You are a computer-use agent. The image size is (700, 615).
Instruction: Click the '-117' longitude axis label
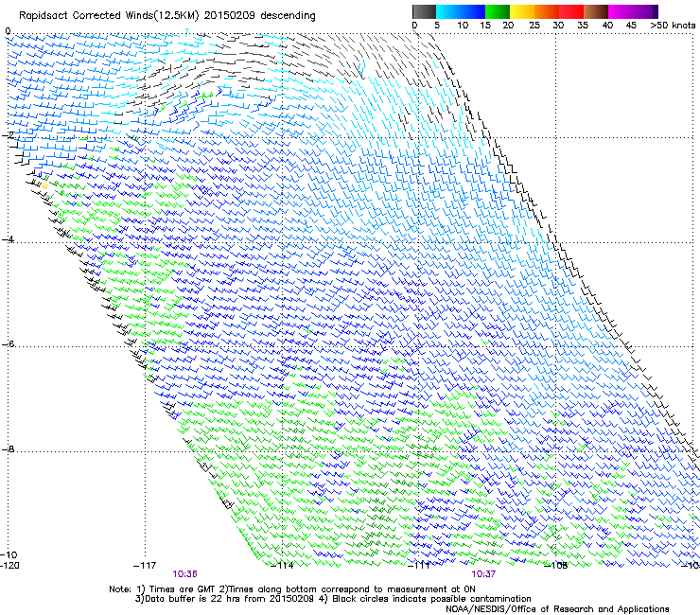click(145, 566)
